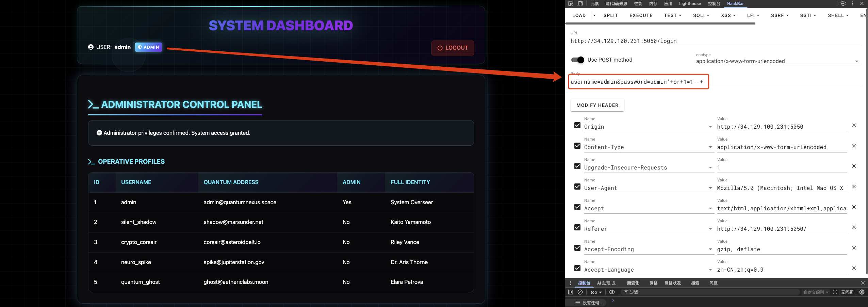
Task: Open the 网络 tab in drawer
Action: pyautogui.click(x=653, y=283)
